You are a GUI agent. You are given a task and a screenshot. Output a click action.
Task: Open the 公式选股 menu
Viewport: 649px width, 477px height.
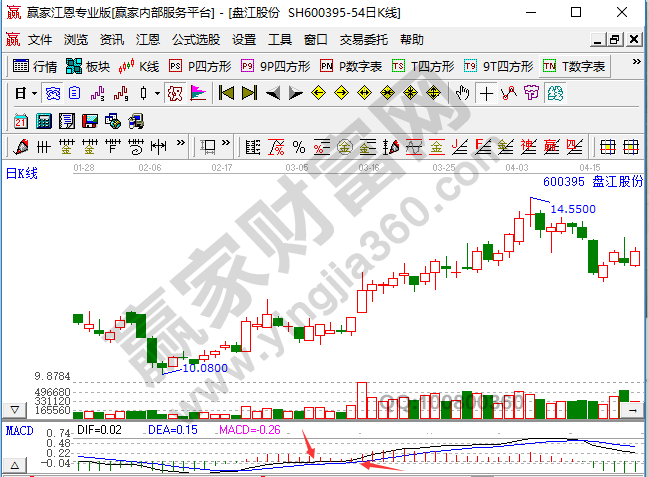pos(195,40)
